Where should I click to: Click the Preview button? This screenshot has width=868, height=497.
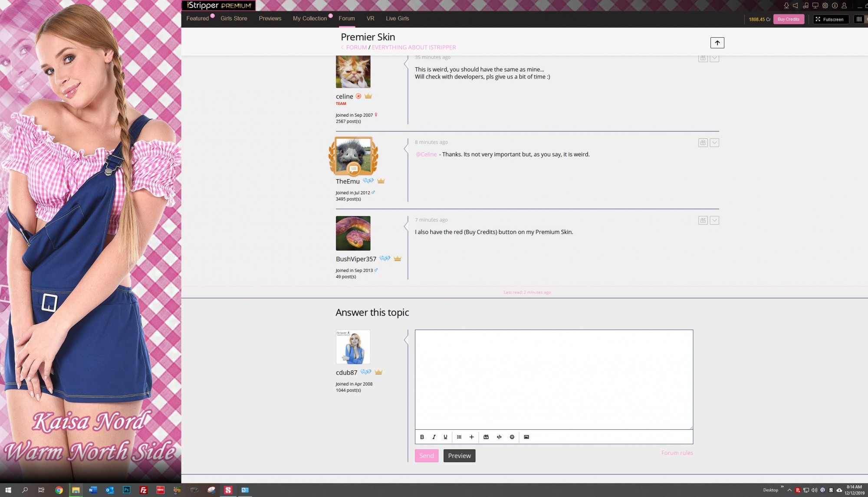[x=459, y=456]
